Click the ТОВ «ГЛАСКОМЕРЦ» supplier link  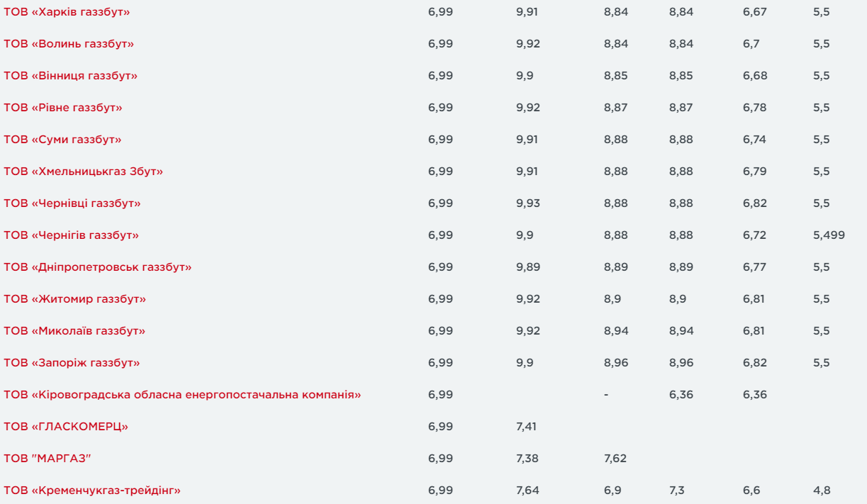pos(66,427)
